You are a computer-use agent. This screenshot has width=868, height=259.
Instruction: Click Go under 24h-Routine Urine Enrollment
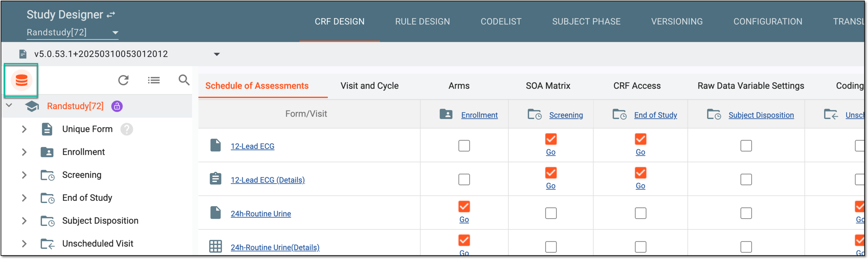click(x=464, y=220)
